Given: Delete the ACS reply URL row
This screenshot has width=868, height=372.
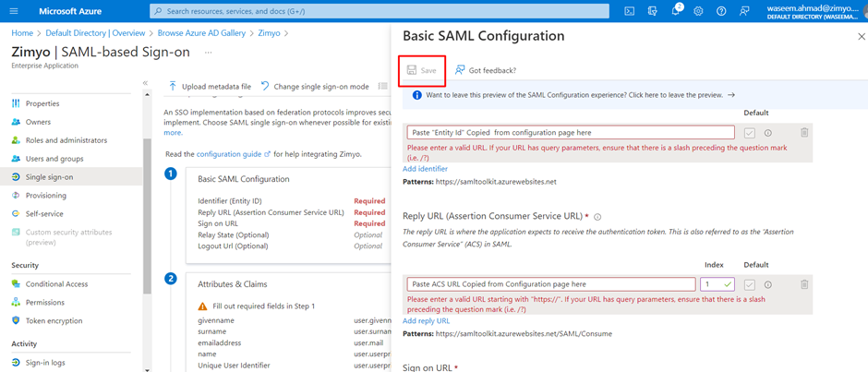Looking at the screenshot, I should coord(804,284).
